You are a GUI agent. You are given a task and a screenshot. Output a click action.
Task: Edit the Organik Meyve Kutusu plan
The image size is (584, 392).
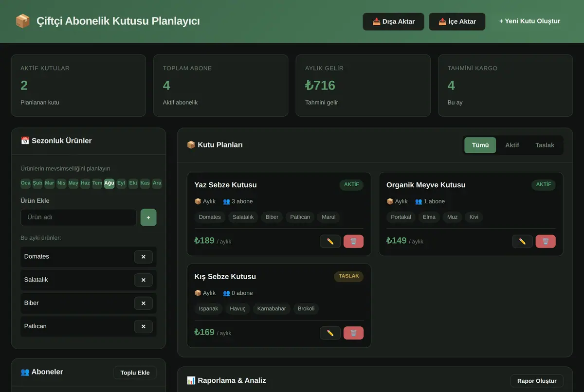(522, 241)
